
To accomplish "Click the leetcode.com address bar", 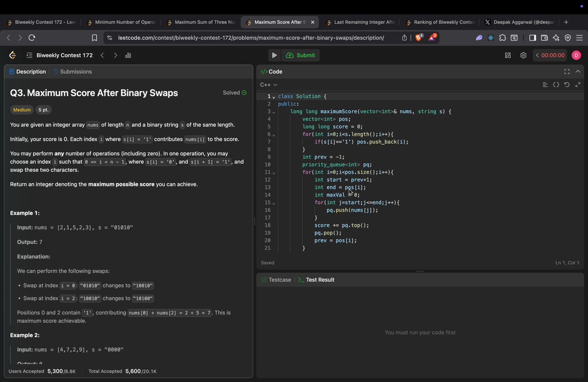I will pyautogui.click(x=251, y=37).
